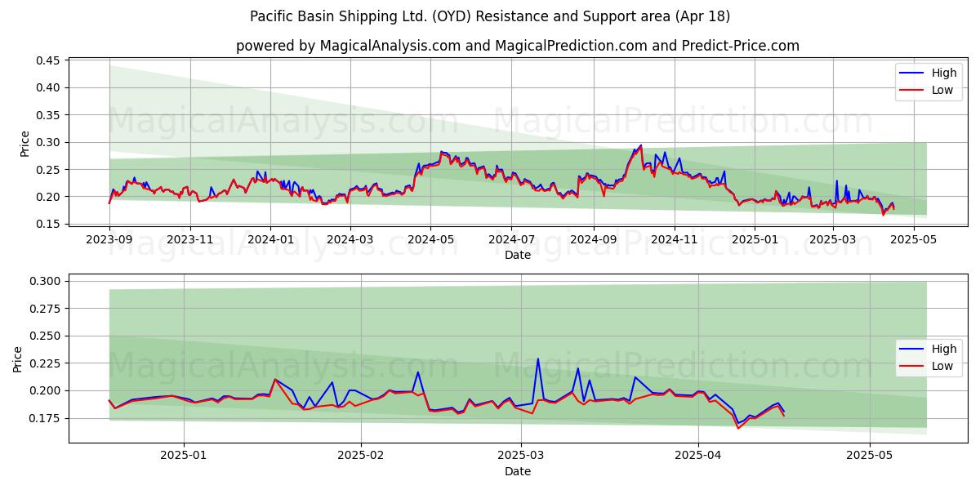Click the '2024-09' date tick label
The height and width of the screenshot is (490, 980).
593,240
